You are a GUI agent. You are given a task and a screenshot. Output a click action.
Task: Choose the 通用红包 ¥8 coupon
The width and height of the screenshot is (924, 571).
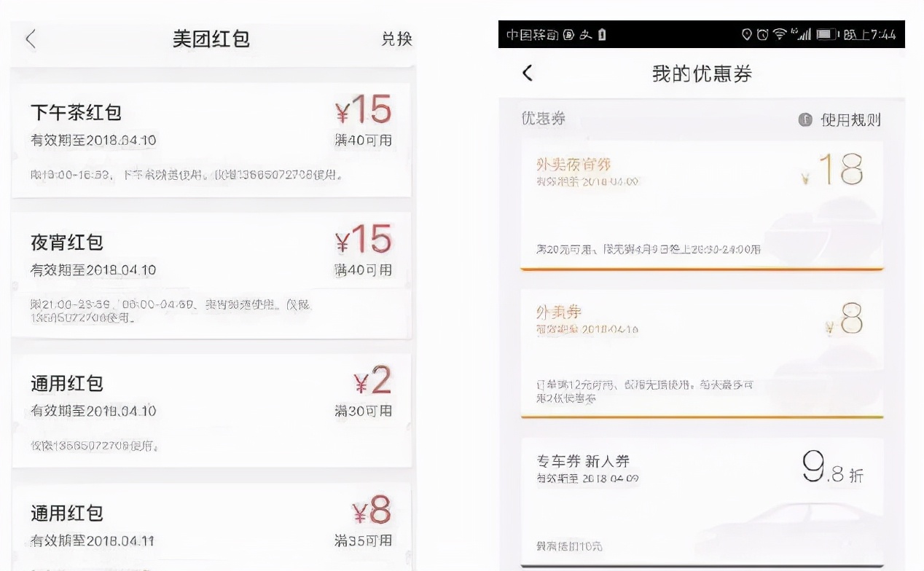[x=211, y=527]
